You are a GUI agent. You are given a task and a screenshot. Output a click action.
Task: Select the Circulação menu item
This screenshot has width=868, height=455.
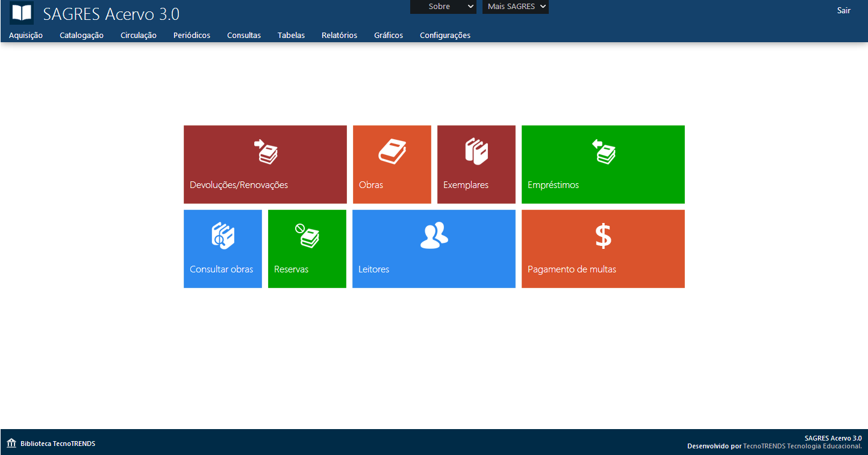tap(139, 36)
